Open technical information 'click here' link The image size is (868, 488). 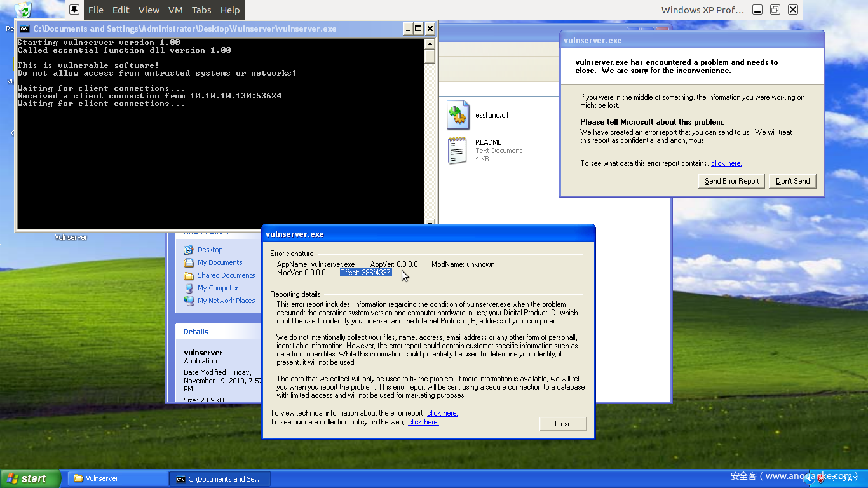click(x=442, y=413)
